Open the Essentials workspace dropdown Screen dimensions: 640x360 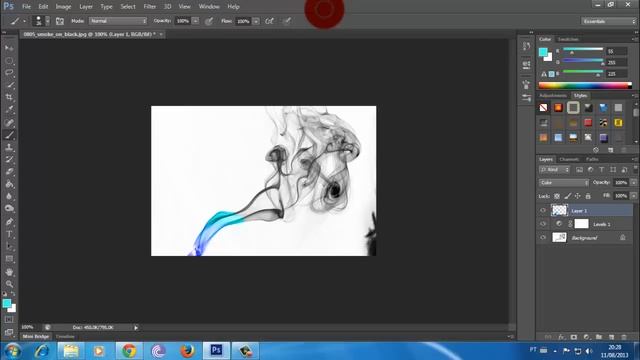coord(608,21)
